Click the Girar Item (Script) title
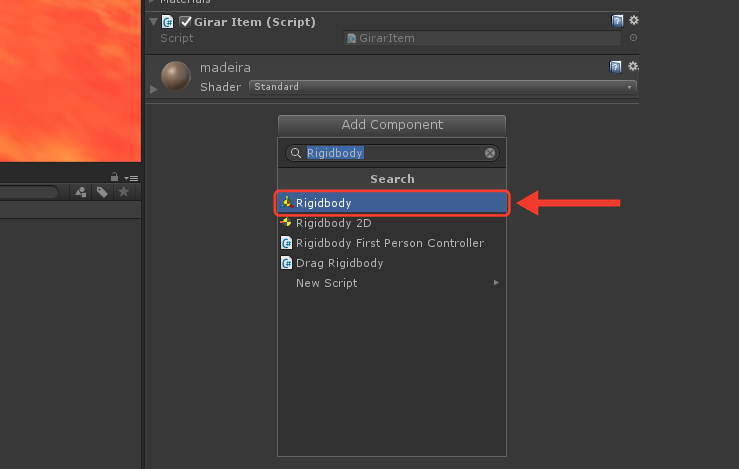 [255, 22]
